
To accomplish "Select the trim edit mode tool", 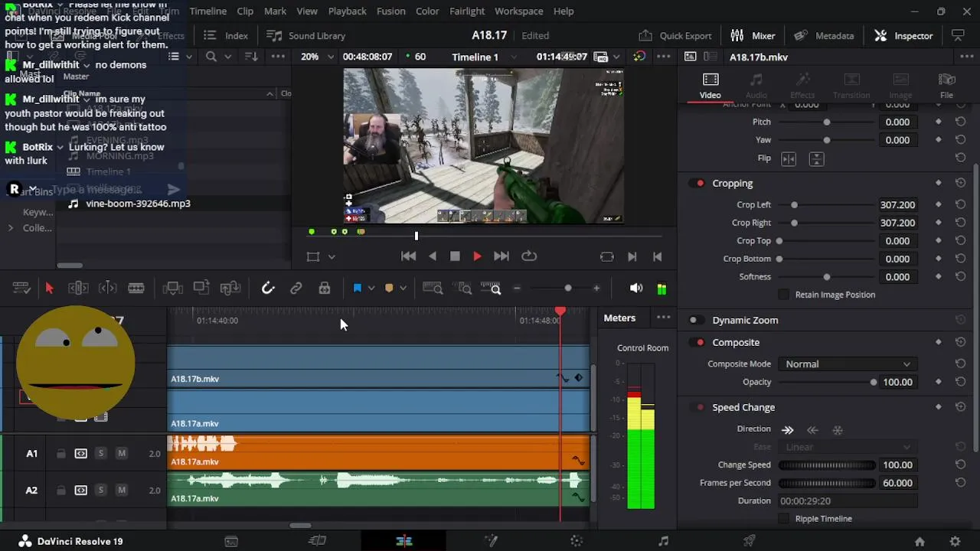I will click(78, 289).
